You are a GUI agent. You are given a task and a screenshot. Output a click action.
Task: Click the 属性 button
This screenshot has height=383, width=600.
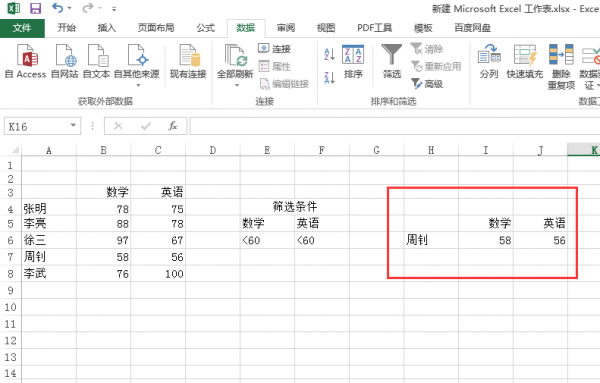275,66
